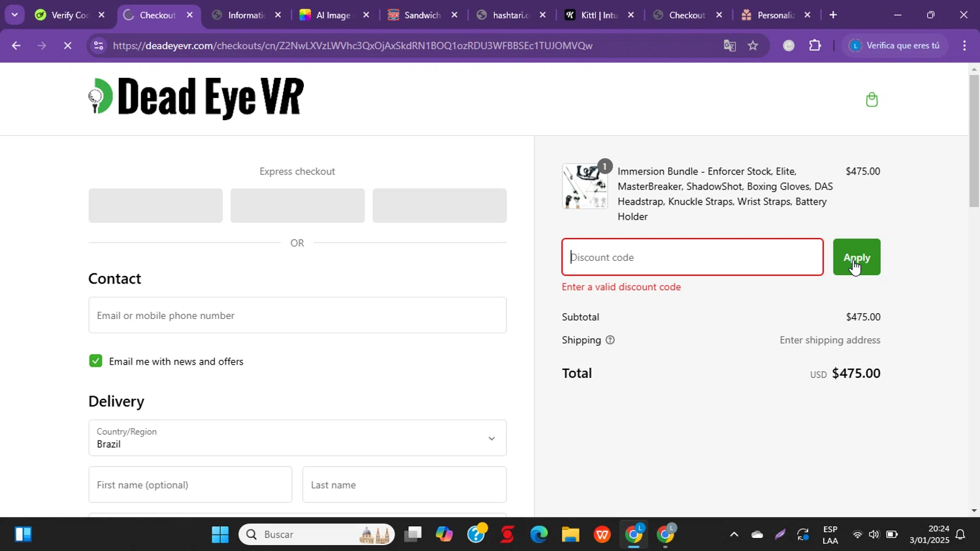980x551 pixels.
Task: Click the shipping info help icon
Action: 610,340
